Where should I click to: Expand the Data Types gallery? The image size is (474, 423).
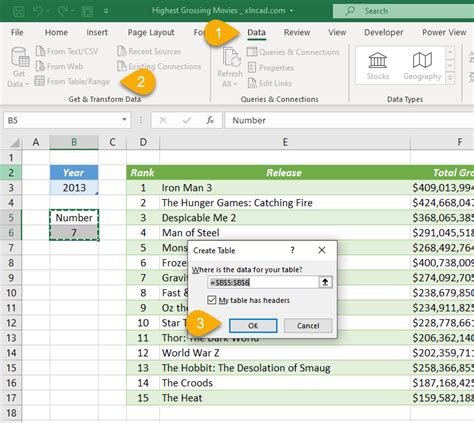coord(450,78)
